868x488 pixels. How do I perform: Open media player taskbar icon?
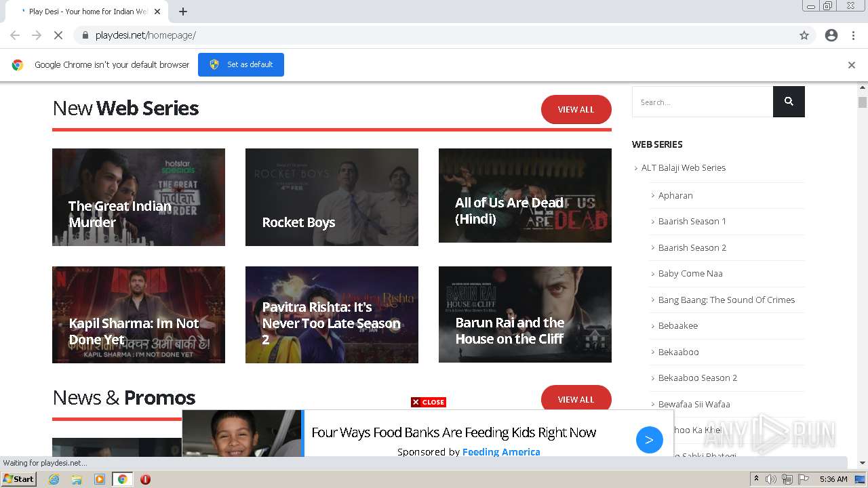coord(100,479)
